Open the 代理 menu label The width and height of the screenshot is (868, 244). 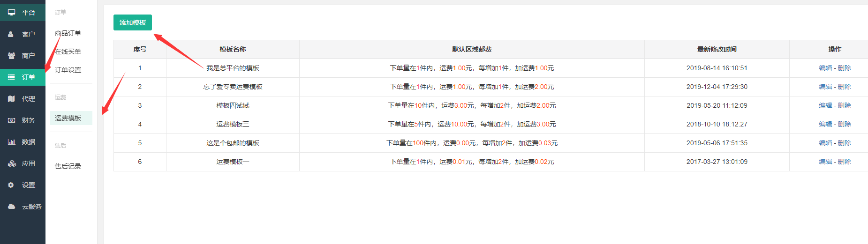tap(28, 99)
